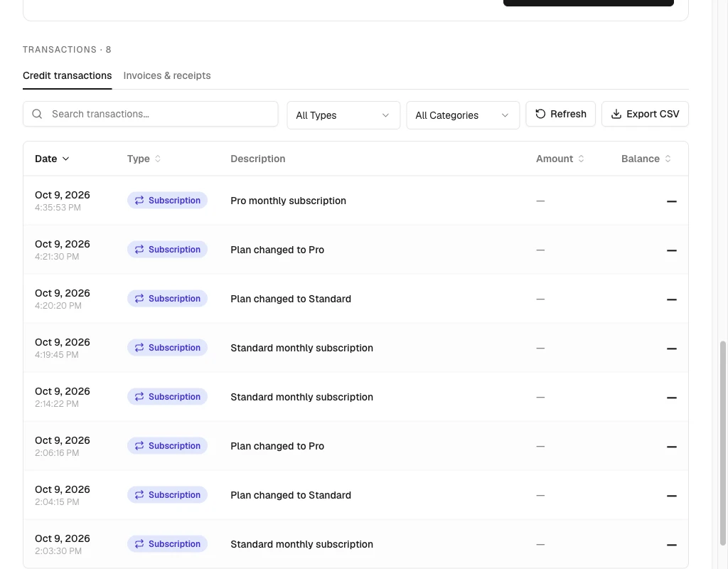This screenshot has width=728, height=569.
Task: Sort table by Amount header
Action: (560, 159)
